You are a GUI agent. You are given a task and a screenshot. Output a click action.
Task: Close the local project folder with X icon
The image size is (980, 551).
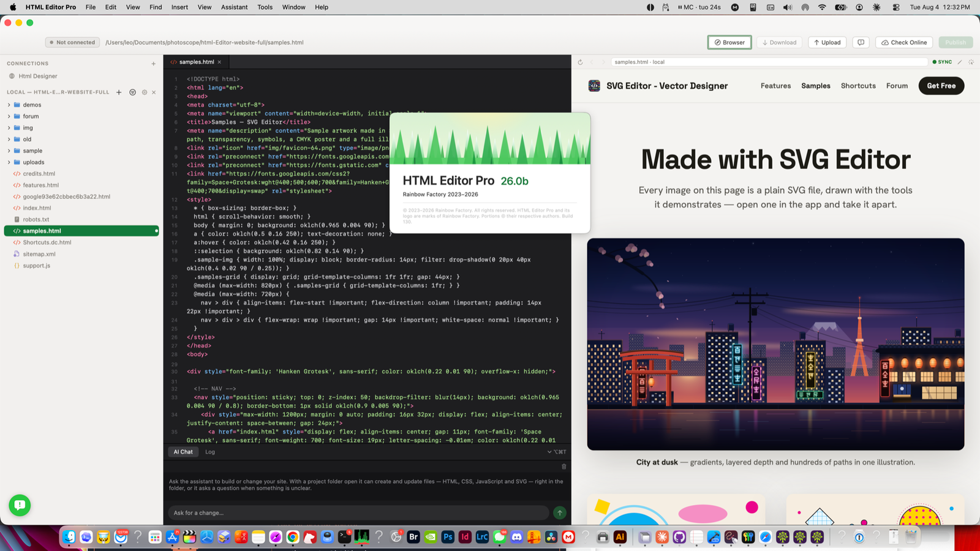(x=154, y=92)
